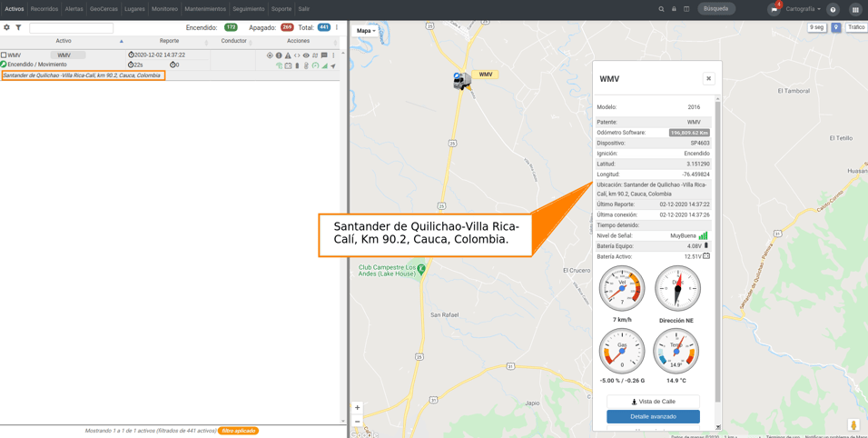Viewport: 868px width, 438px height.
Task: Open the flag notifications with badge 4
Action: coord(774,9)
